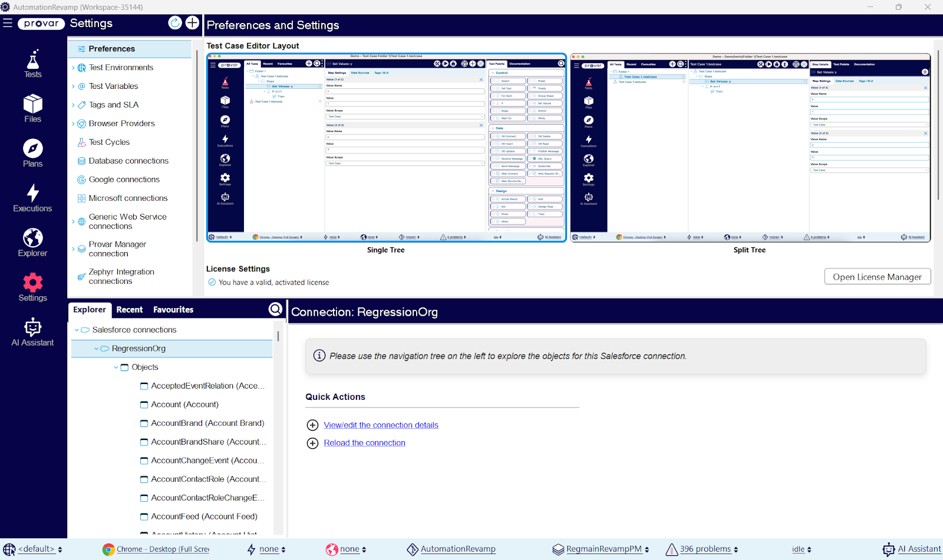Open the Tests view in sidebar
The width and height of the screenshot is (943, 560).
[x=32, y=64]
